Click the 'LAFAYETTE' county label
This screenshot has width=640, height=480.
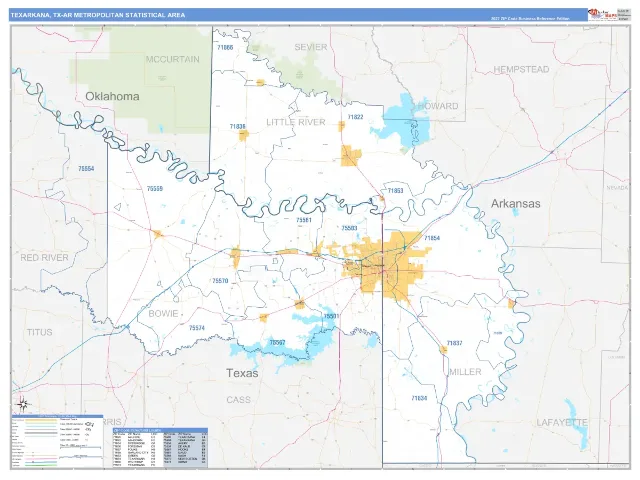[562, 422]
